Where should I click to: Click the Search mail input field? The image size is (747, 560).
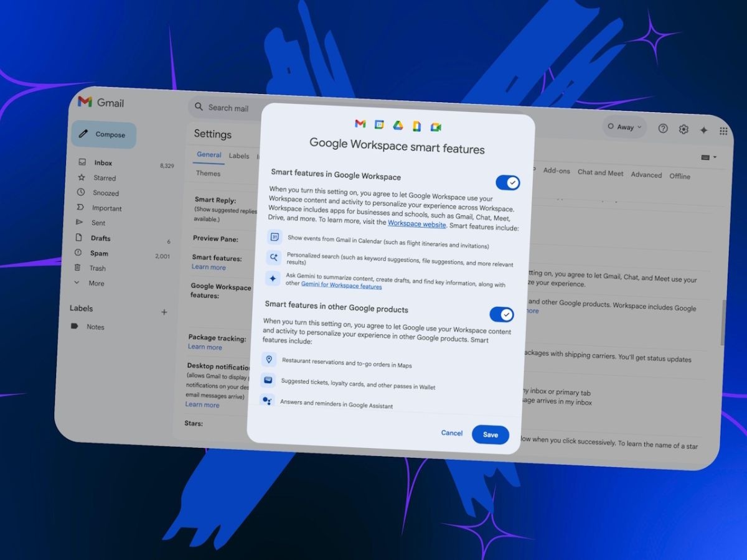tap(225, 108)
